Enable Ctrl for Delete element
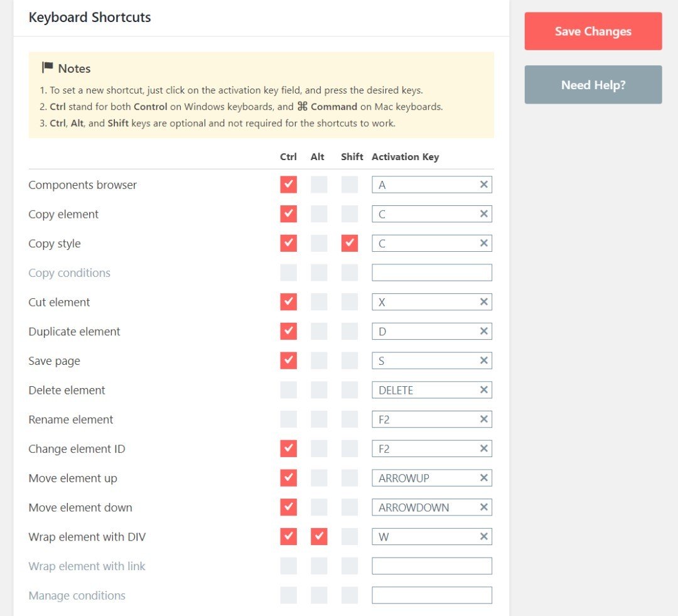Viewport: 678px width, 616px height. (288, 390)
